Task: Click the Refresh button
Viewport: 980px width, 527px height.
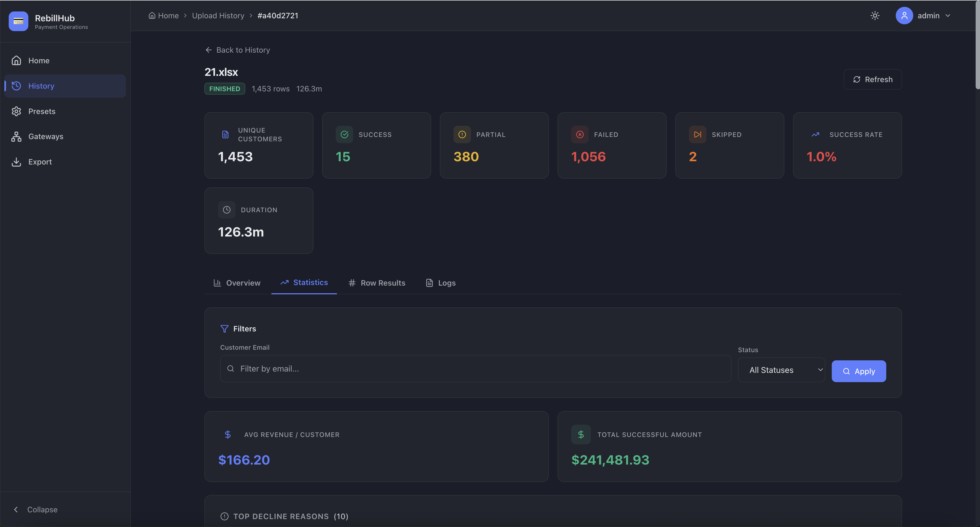Action: click(873, 79)
